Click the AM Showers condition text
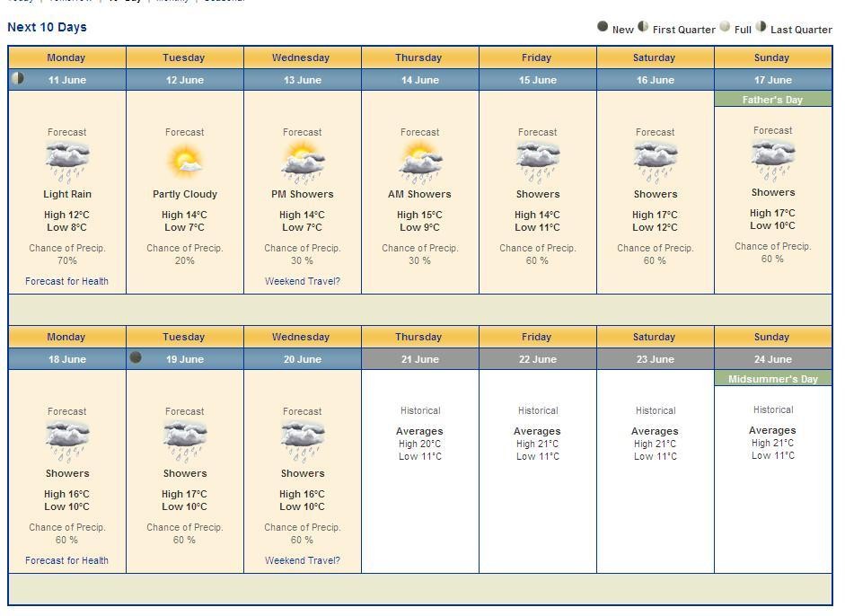Image resolution: width=845 pixels, height=616 pixels. point(419,194)
